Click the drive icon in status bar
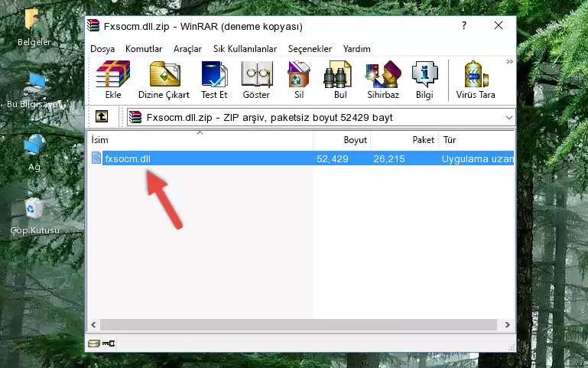Image resolution: width=588 pixels, height=368 pixels. (94, 344)
